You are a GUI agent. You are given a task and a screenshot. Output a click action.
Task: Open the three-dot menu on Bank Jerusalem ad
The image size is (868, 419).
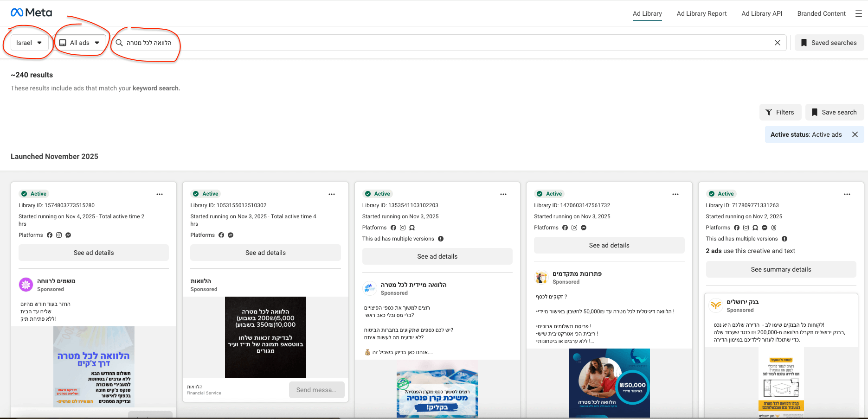[847, 194]
